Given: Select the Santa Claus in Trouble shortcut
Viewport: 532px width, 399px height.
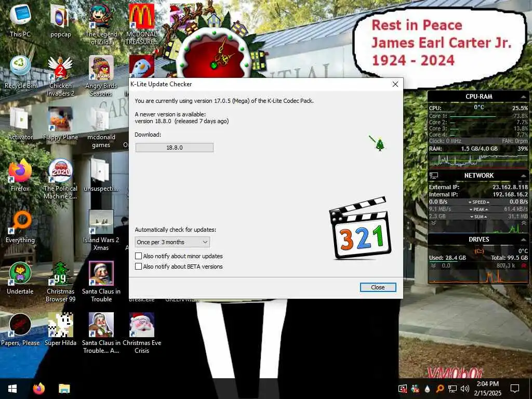Looking at the screenshot, I should coord(101,282).
